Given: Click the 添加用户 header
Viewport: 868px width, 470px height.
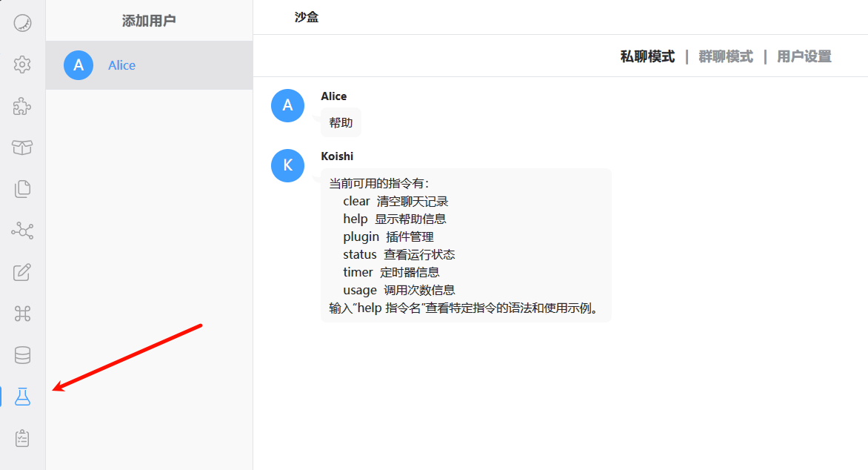Looking at the screenshot, I should 148,20.
